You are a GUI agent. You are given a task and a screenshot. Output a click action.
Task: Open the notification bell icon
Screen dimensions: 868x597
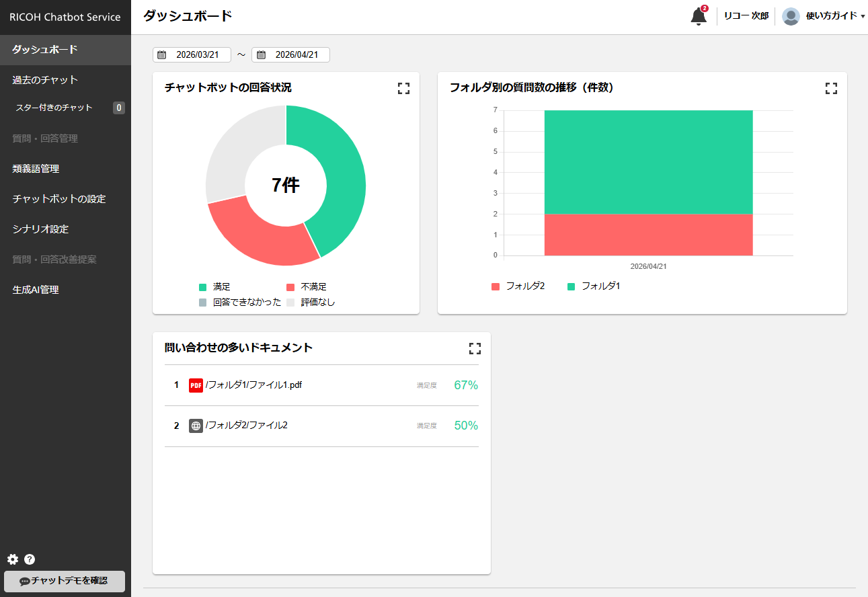point(698,16)
